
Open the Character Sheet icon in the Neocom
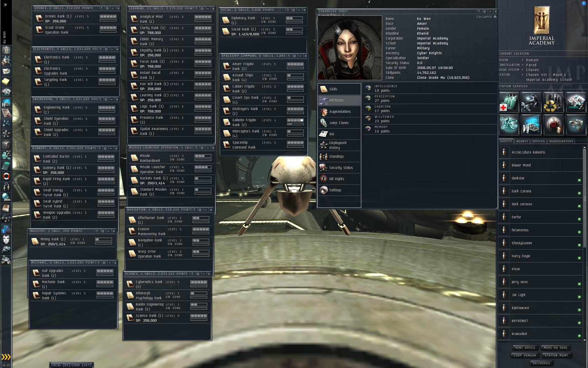[6, 50]
